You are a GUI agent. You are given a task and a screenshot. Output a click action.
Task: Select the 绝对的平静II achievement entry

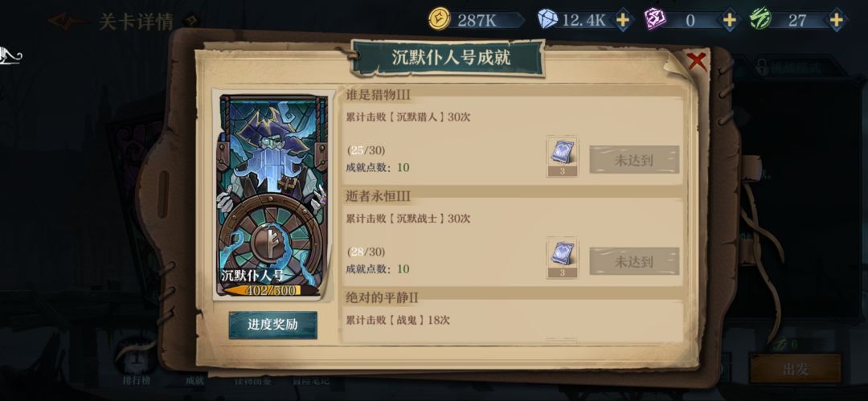(x=512, y=314)
